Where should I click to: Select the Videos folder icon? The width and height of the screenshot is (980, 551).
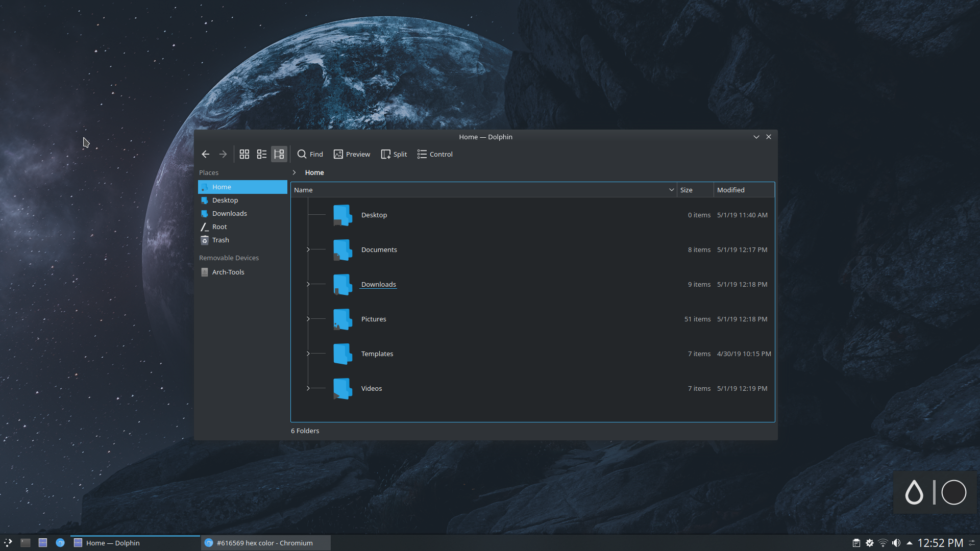pos(342,388)
